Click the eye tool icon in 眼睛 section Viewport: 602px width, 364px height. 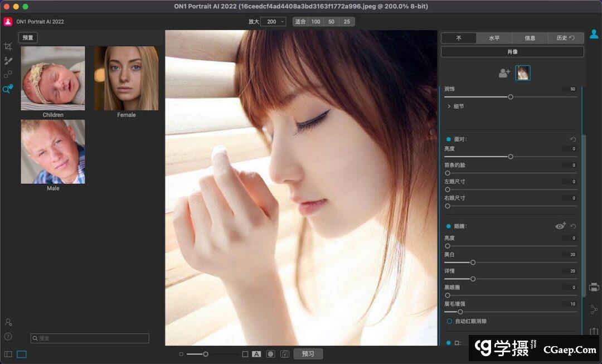tap(560, 226)
